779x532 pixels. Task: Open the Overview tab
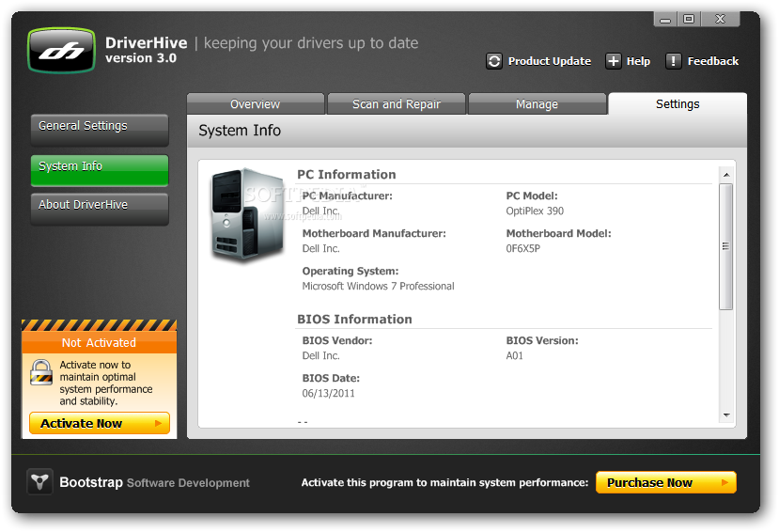(x=256, y=103)
